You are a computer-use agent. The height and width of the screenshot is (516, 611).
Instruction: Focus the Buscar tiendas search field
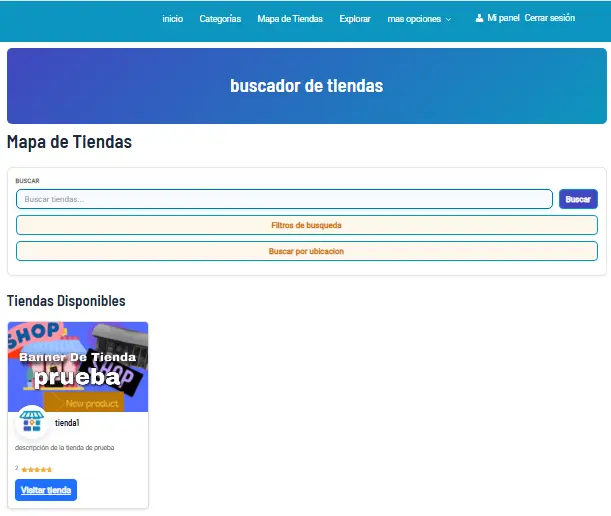pos(284,199)
